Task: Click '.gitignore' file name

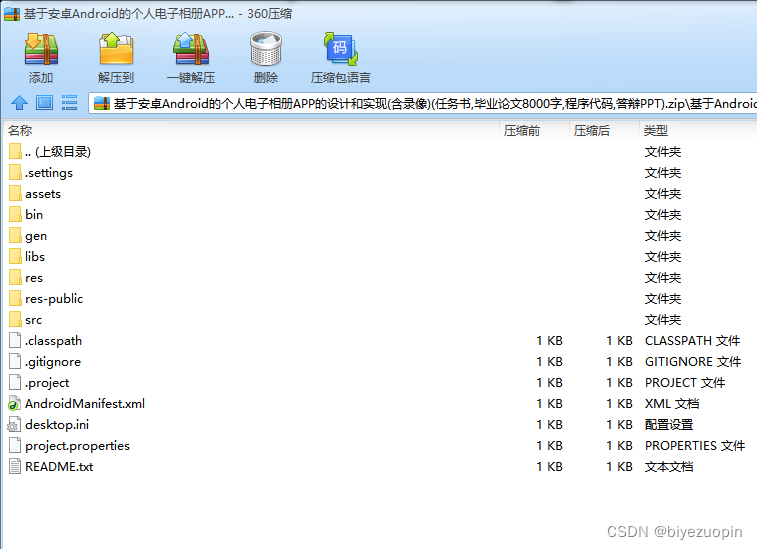Action: pyautogui.click(x=53, y=362)
